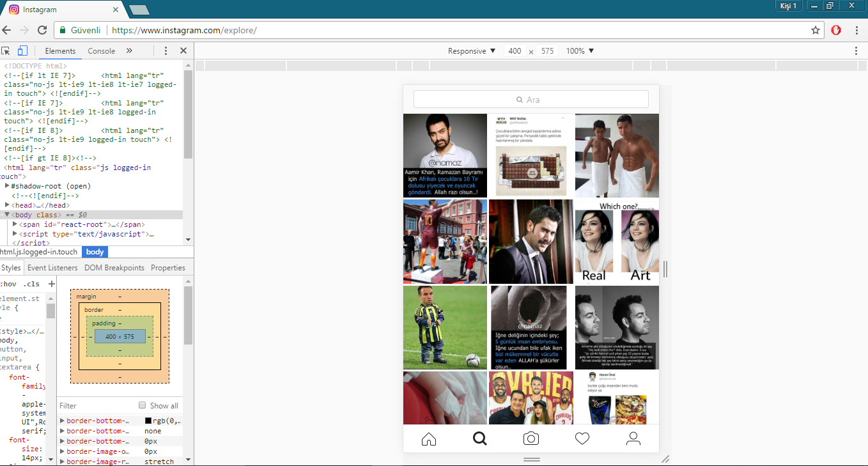Grab the viewport corner resize handle
The height and width of the screenshot is (466, 868).
665,459
